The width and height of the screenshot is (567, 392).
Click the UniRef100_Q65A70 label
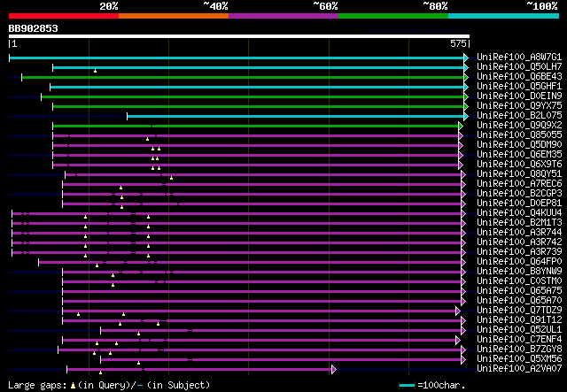[519, 301]
